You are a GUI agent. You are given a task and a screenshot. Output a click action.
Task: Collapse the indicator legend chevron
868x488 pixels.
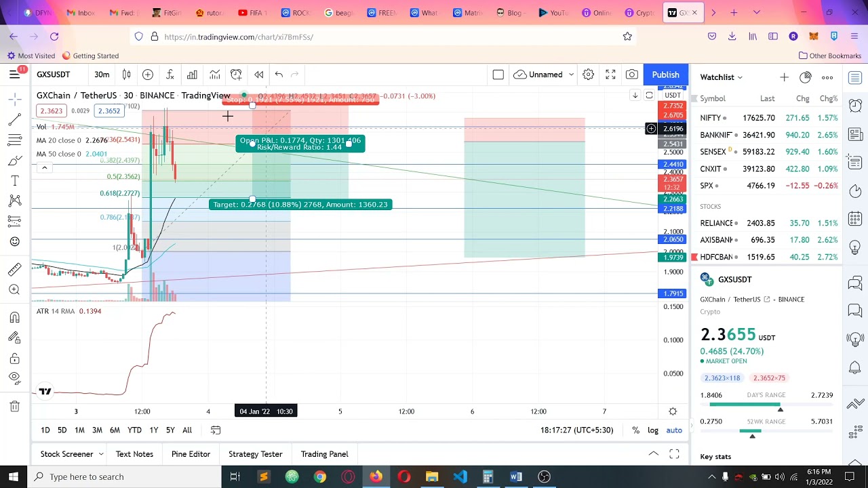tap(44, 167)
